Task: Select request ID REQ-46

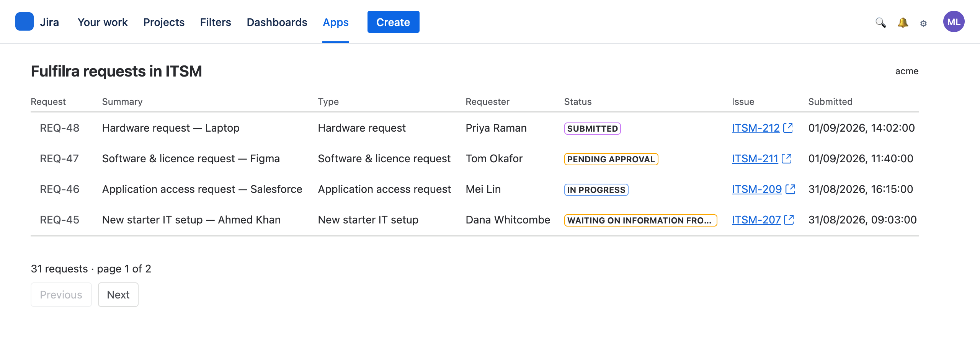Action: pos(60,189)
